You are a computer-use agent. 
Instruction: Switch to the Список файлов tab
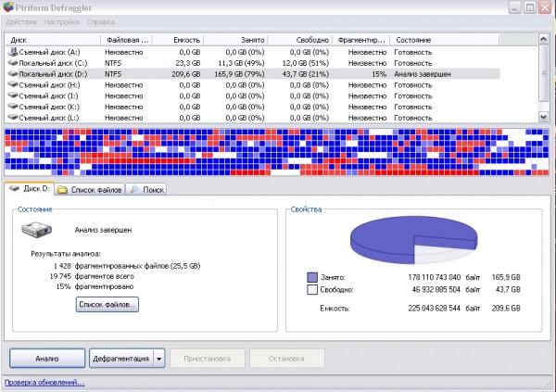click(x=90, y=190)
